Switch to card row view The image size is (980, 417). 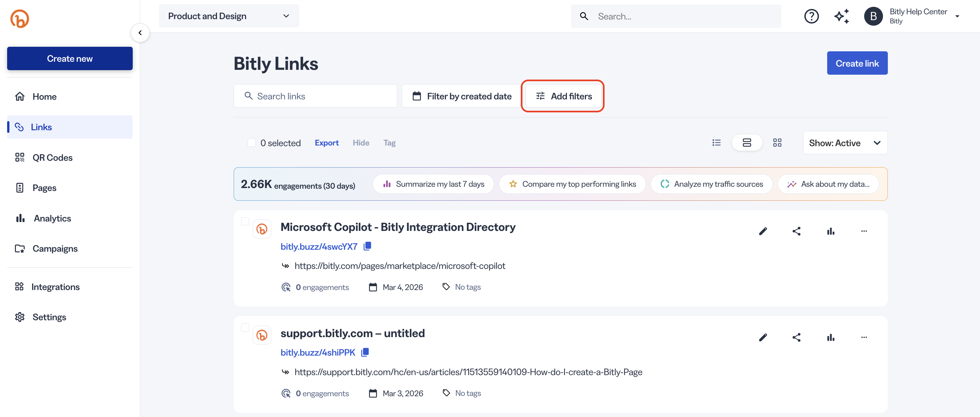pyautogui.click(x=747, y=143)
